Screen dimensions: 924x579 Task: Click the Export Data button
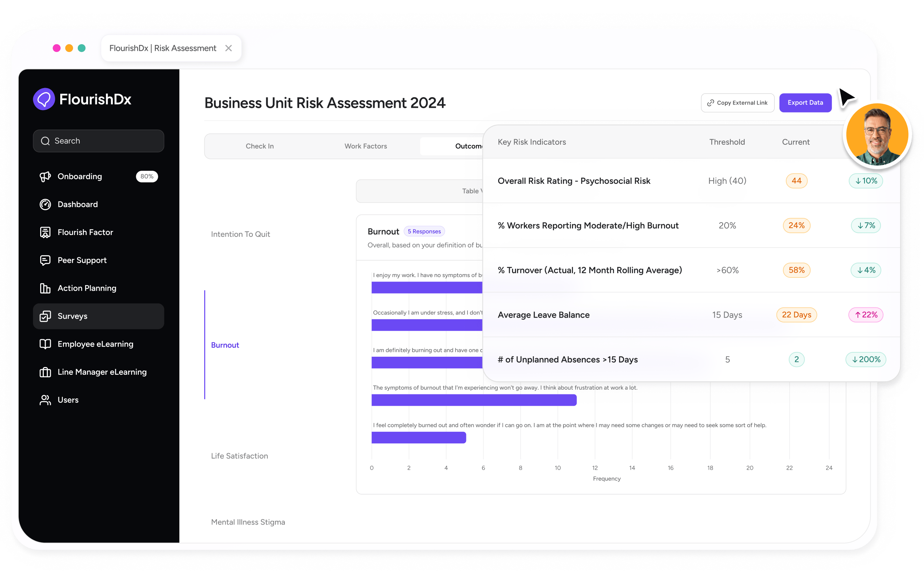pyautogui.click(x=805, y=103)
